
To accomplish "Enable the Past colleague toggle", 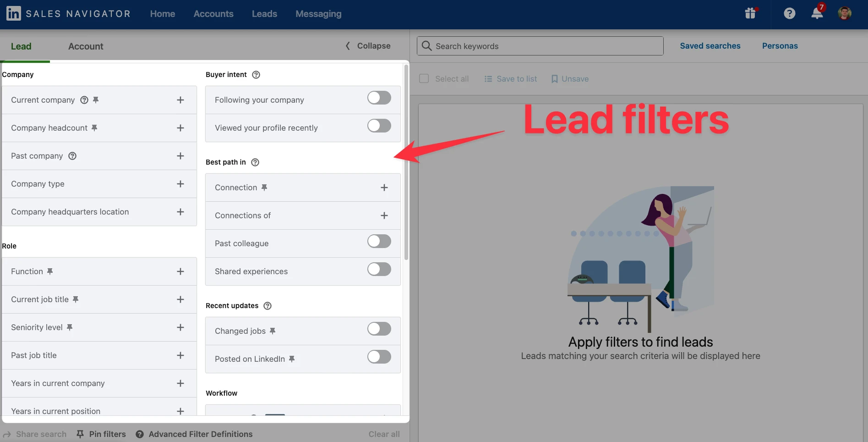I will (379, 241).
